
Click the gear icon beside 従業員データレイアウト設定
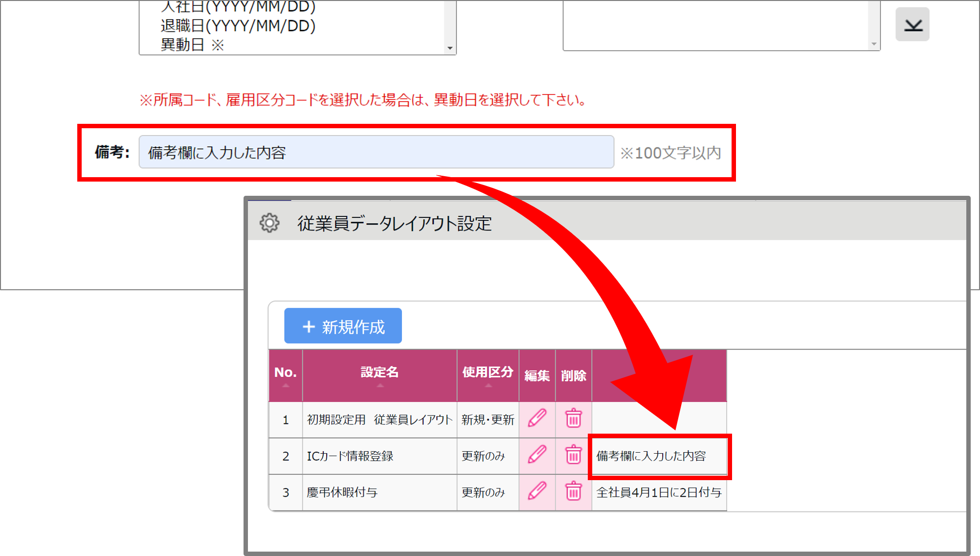point(269,223)
